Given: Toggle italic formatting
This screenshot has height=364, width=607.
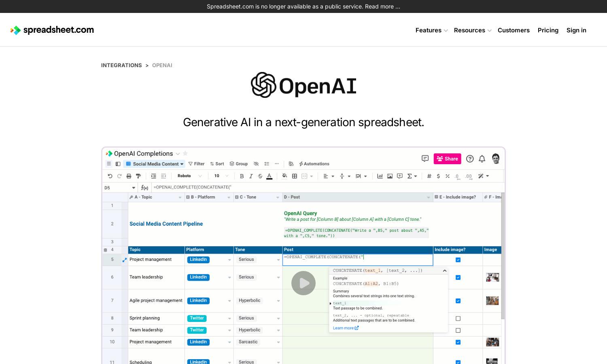Looking at the screenshot, I should (251, 176).
